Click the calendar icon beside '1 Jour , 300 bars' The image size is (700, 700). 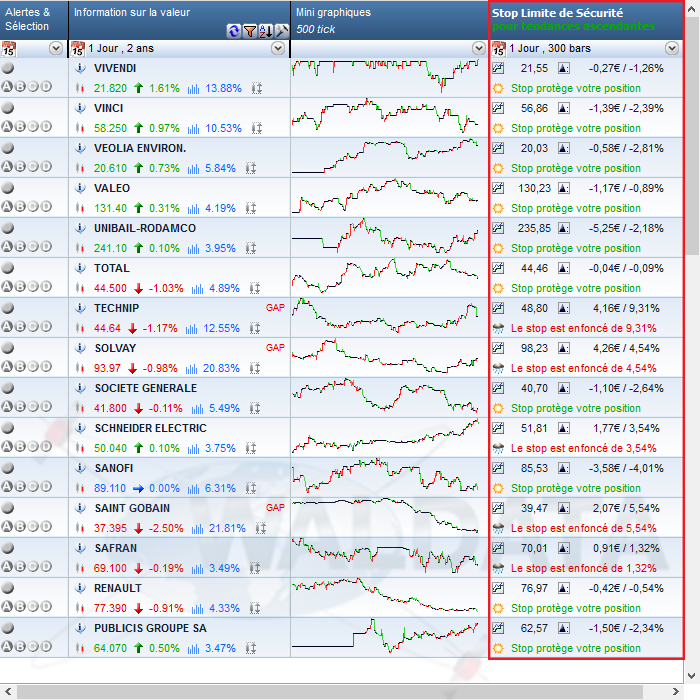click(x=499, y=49)
